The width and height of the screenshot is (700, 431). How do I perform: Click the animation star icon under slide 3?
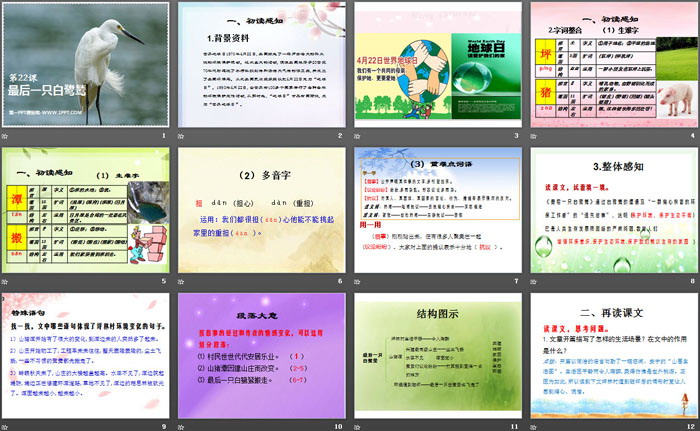357,136
